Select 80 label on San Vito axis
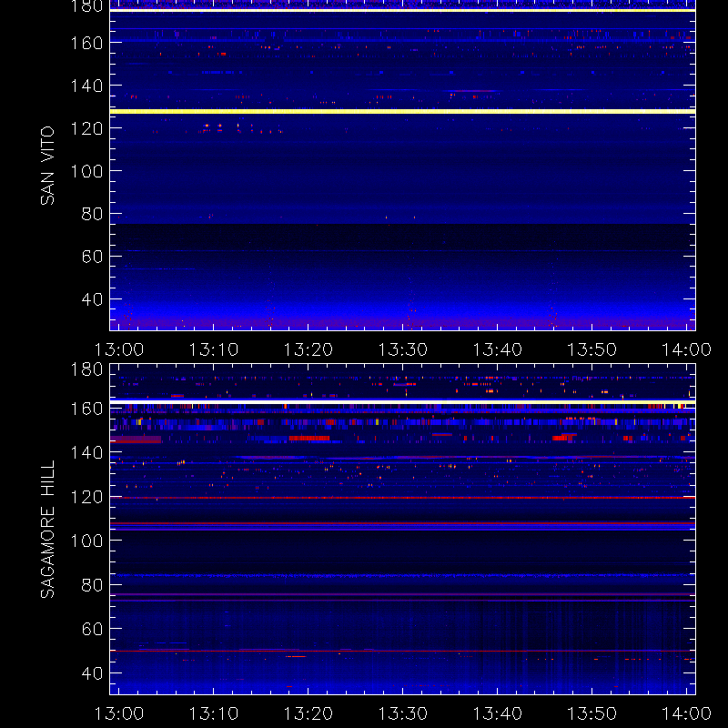Image resolution: width=728 pixels, height=728 pixels. click(92, 214)
